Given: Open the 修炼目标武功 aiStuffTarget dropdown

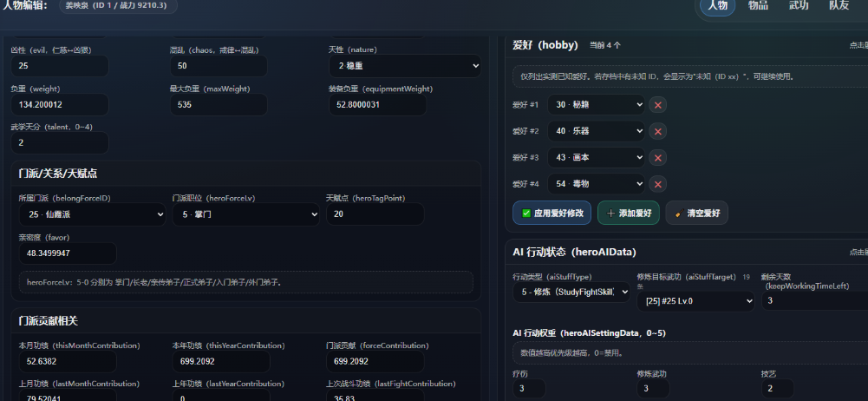Looking at the screenshot, I should (695, 301).
